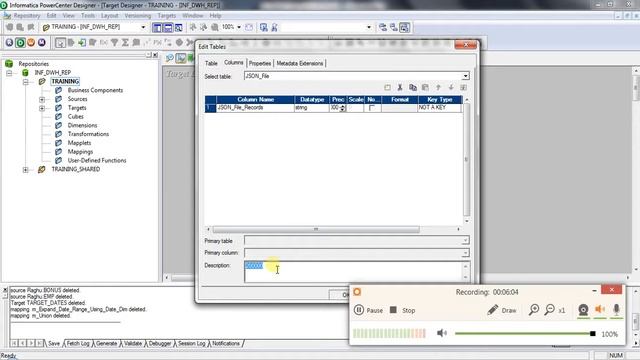
Task: Click the string datatype cell
Action: click(312, 108)
